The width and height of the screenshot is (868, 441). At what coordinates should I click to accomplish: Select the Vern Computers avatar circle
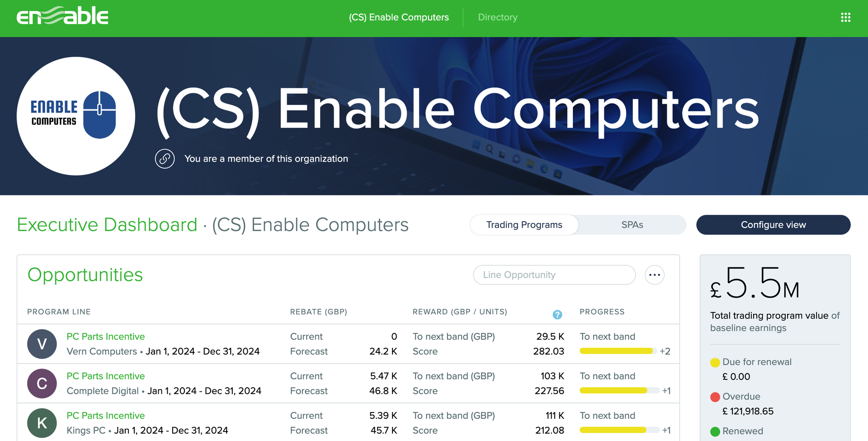tap(42, 343)
